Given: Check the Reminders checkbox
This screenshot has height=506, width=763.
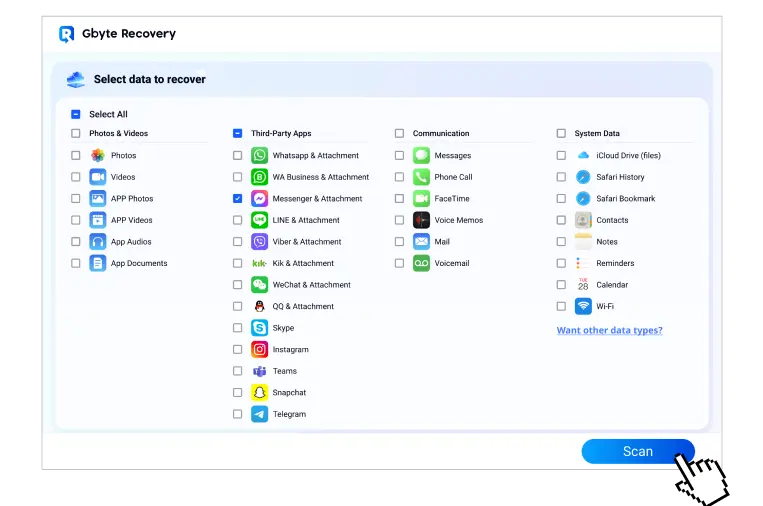Looking at the screenshot, I should [561, 263].
